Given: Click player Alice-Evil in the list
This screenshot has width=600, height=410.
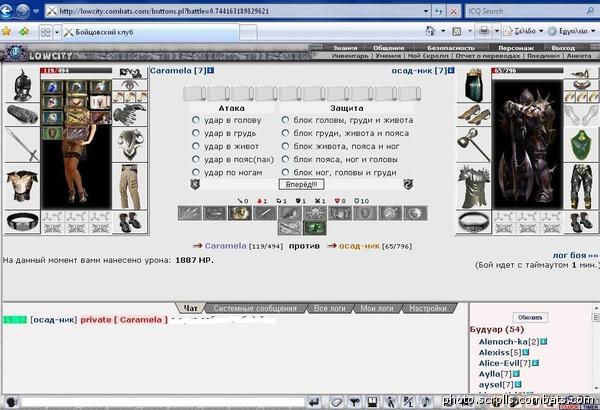Looking at the screenshot, I should tap(499, 363).
